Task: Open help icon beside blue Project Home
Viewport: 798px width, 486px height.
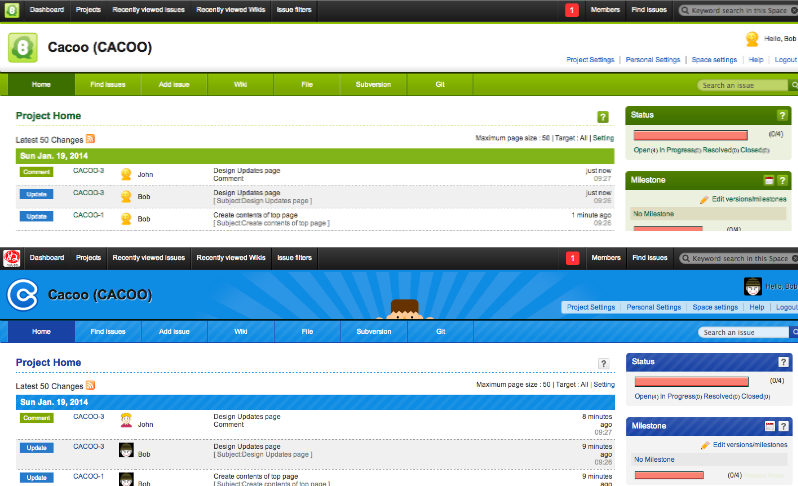Action: [x=603, y=363]
